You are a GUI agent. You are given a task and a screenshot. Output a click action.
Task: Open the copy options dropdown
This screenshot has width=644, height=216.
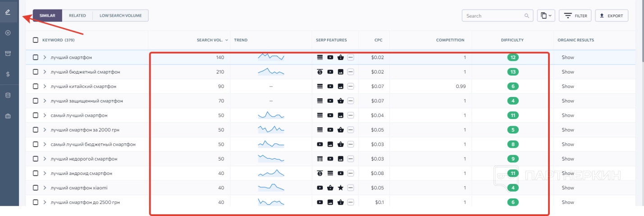click(x=546, y=16)
